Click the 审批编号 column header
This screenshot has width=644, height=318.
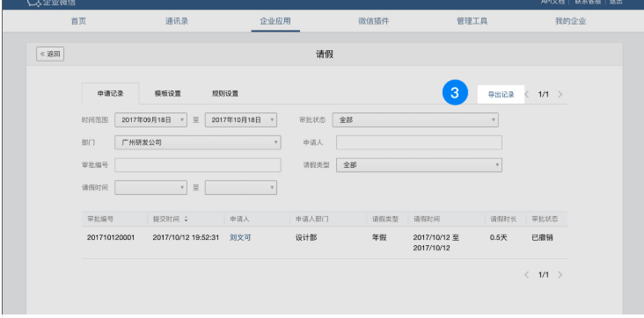point(100,219)
